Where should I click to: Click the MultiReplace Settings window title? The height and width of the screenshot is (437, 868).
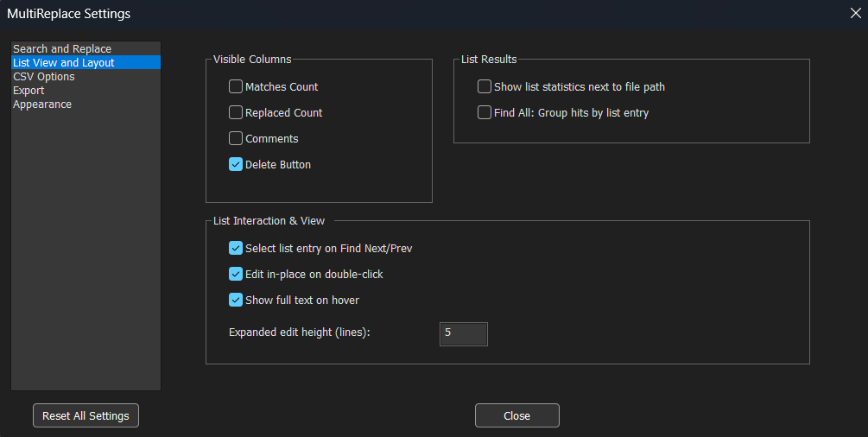coord(69,14)
